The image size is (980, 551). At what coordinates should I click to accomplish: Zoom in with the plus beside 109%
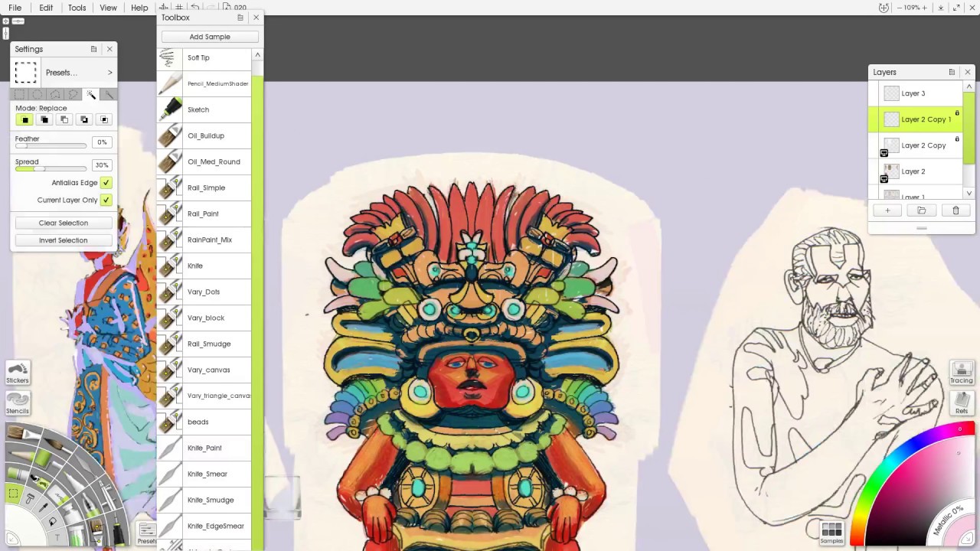[924, 8]
